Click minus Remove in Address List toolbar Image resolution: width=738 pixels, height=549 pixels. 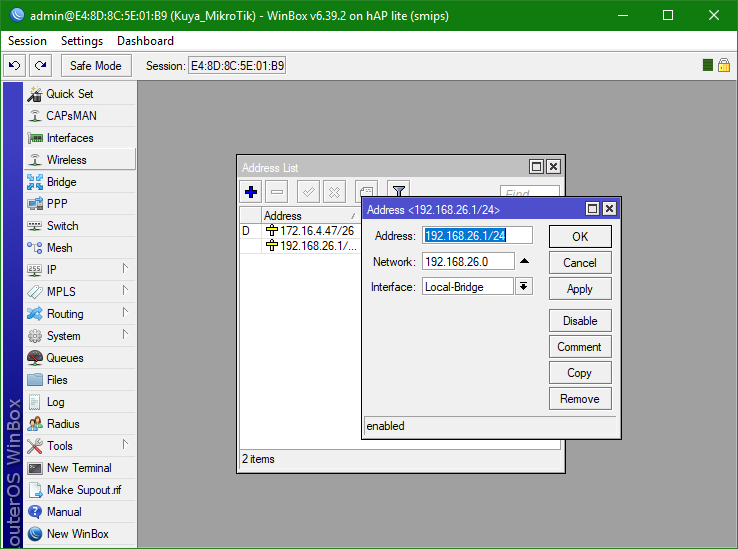tap(277, 192)
